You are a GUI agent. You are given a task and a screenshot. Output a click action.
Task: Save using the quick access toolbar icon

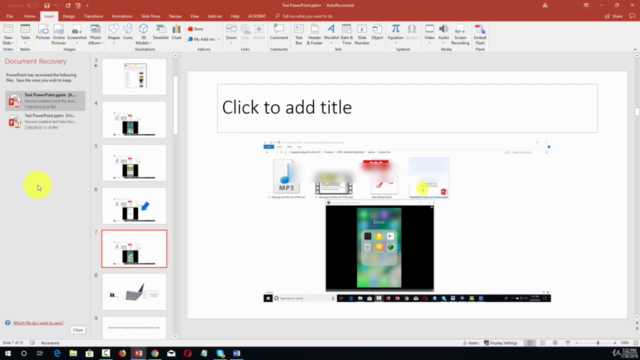point(47,5)
